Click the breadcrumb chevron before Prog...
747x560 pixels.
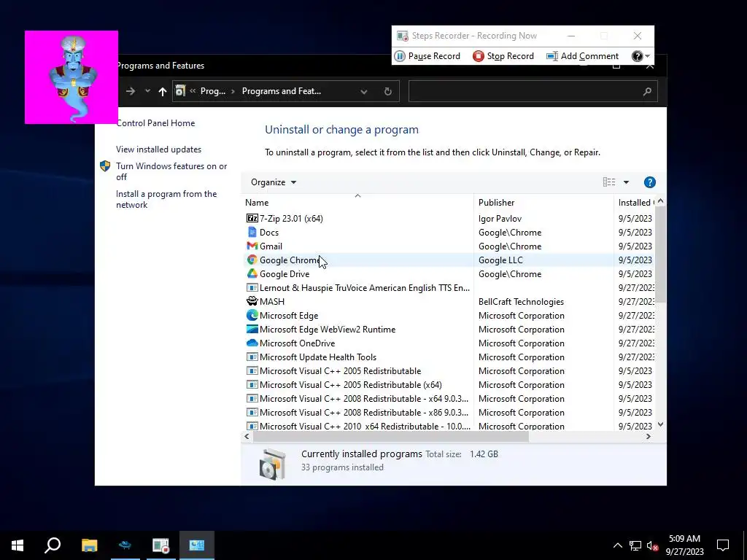pos(193,91)
